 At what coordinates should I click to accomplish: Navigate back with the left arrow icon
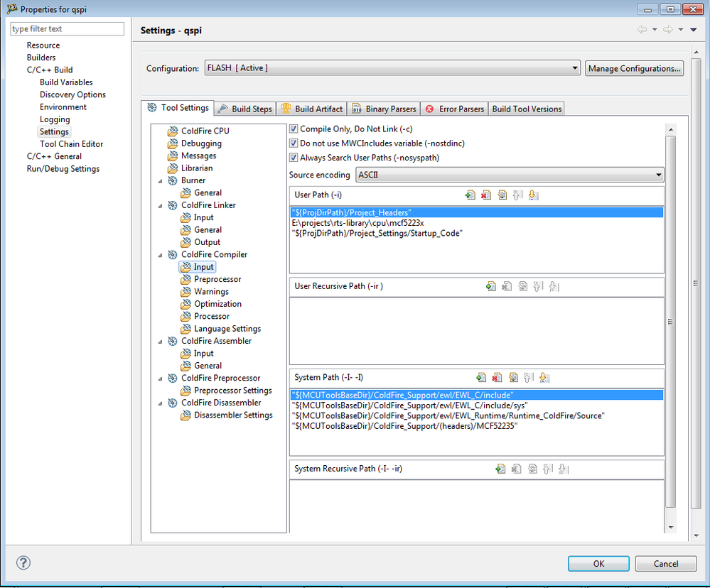click(x=642, y=30)
